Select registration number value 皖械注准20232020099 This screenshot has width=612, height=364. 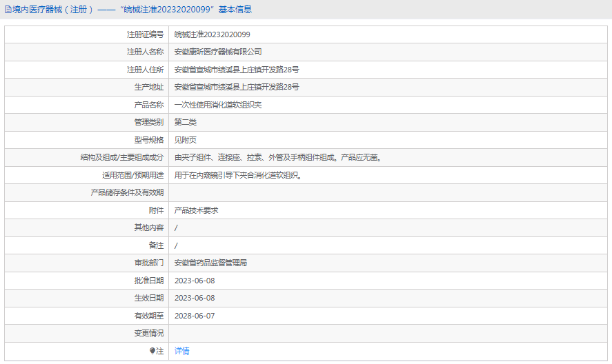[213, 34]
